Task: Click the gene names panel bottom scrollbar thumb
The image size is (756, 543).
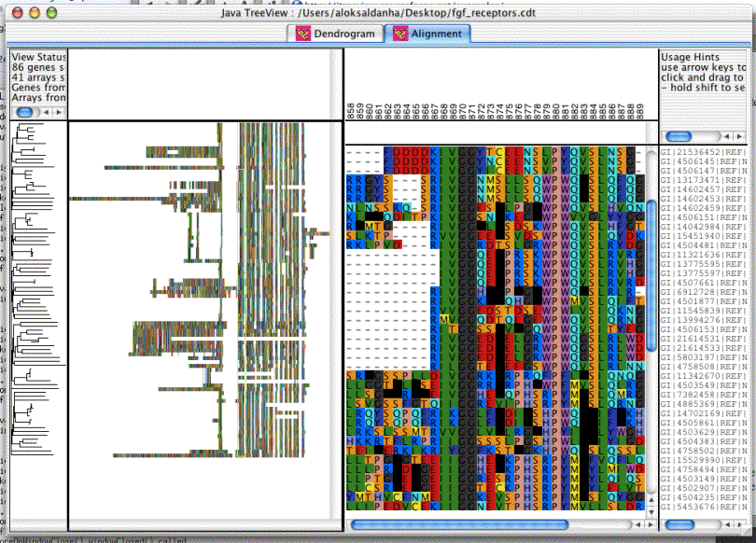Action: [679, 524]
